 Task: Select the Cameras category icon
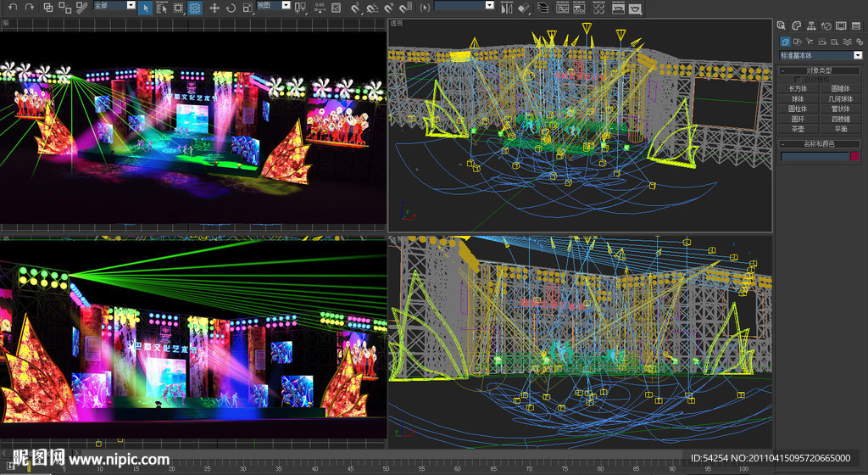point(822,42)
